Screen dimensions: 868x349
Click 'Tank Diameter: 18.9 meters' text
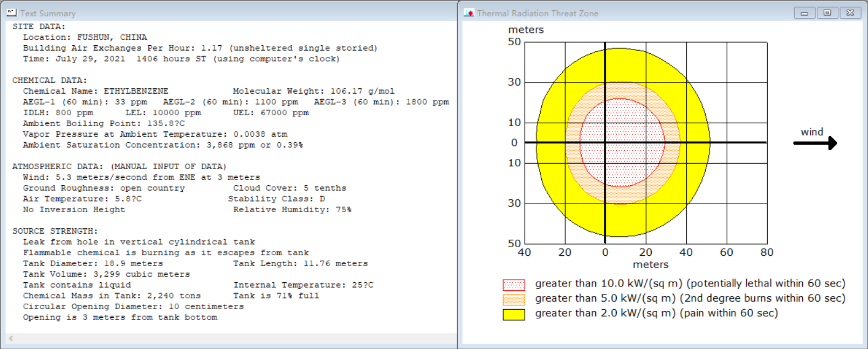tap(93, 263)
